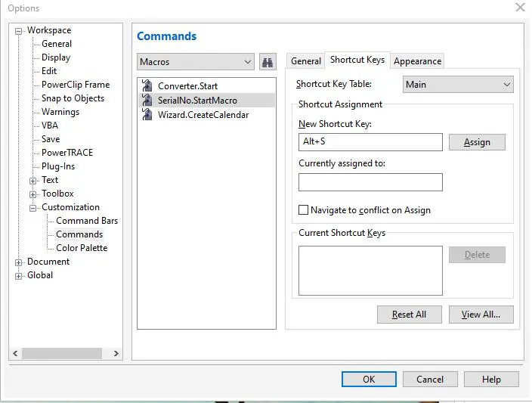Switch to the General tab
The height and width of the screenshot is (403, 532).
point(306,61)
